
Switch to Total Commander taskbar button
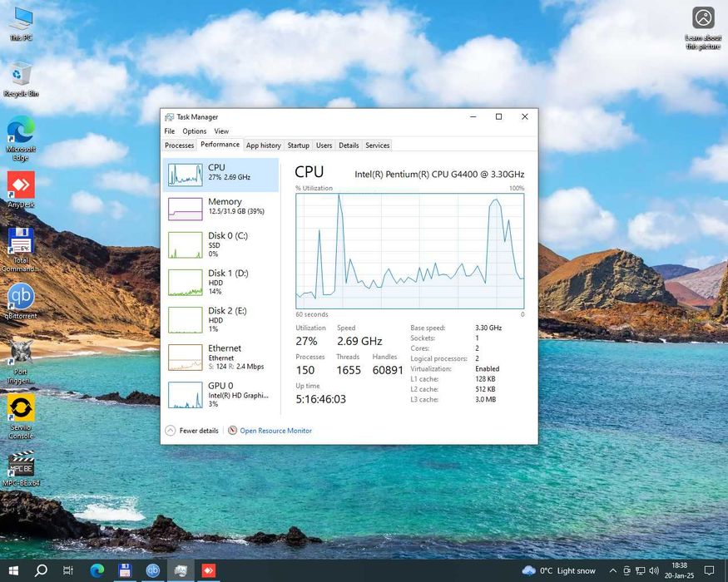tap(125, 570)
